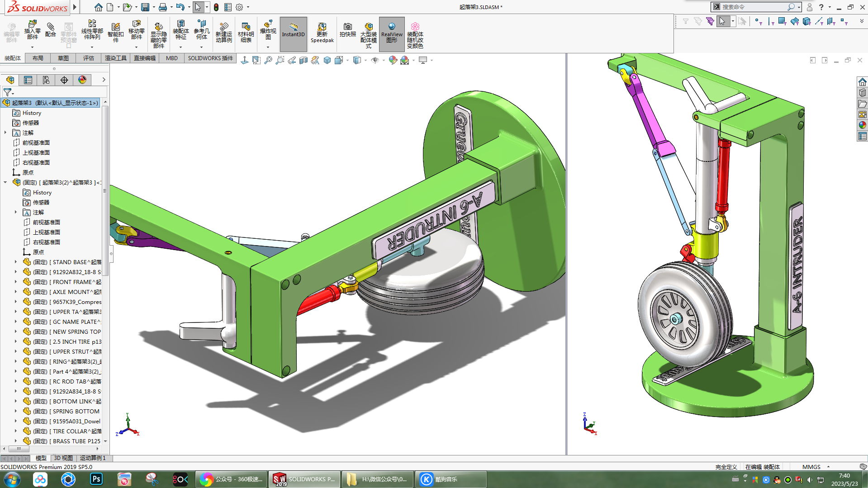
Task: Click the Undo arrow icon
Action: point(180,7)
